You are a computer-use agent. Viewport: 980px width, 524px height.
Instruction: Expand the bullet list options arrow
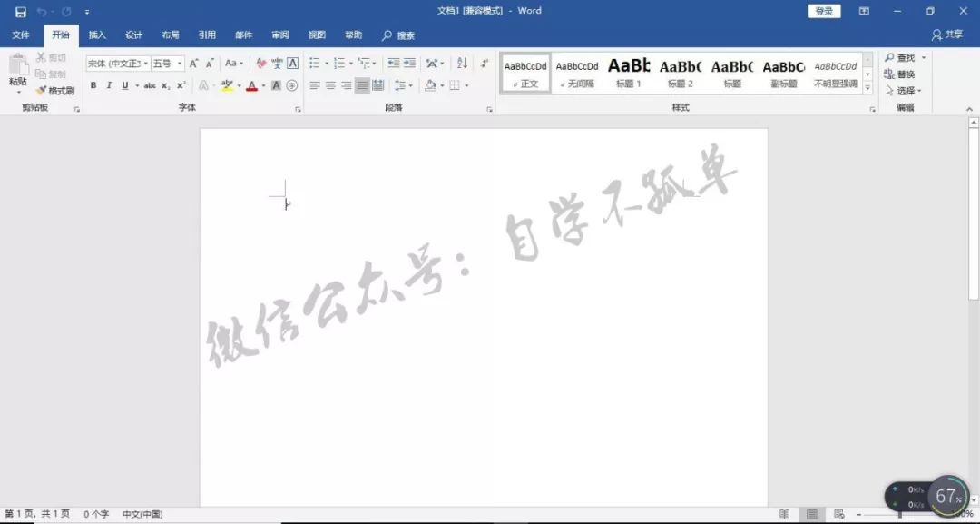327,64
